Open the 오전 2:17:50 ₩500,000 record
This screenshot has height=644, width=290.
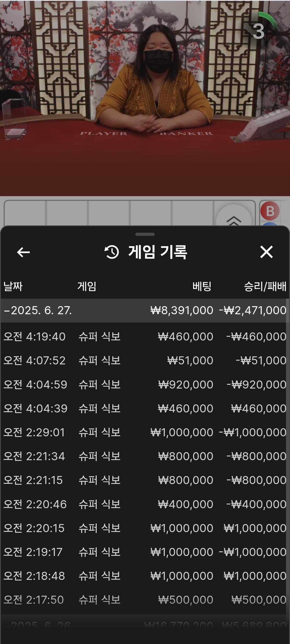(x=144, y=600)
